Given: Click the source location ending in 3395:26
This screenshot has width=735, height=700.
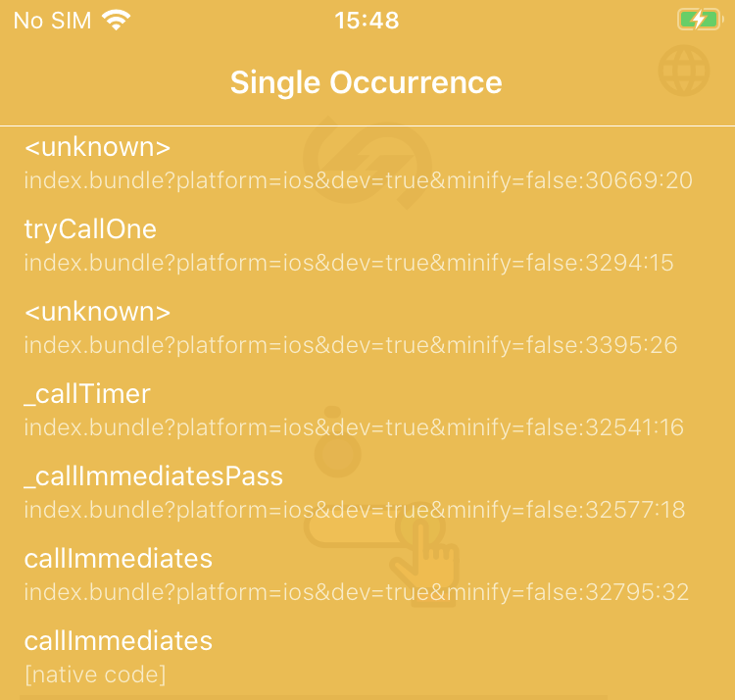Looking at the screenshot, I should (351, 345).
